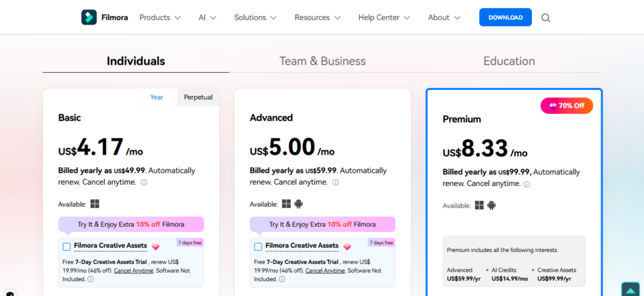Viewport: 644px width, 296px height.
Task: Click the info icon under Advanced billing
Action: (x=336, y=182)
